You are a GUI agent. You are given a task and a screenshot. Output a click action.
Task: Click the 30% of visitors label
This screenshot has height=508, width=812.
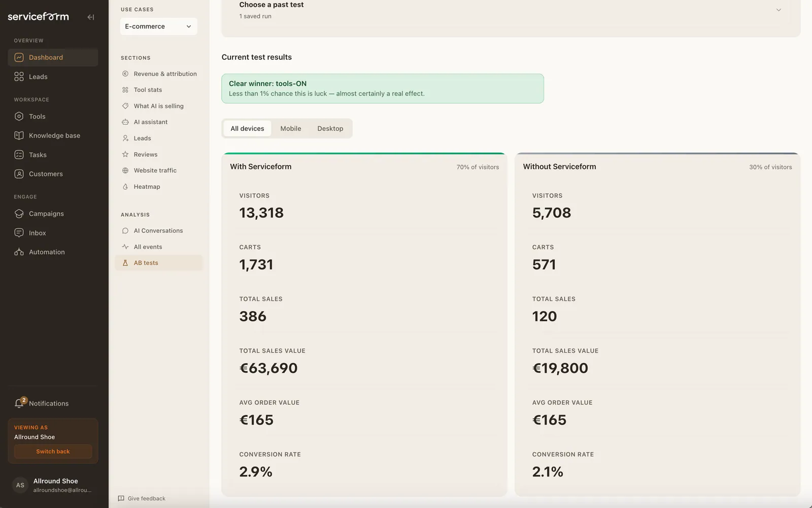click(770, 167)
